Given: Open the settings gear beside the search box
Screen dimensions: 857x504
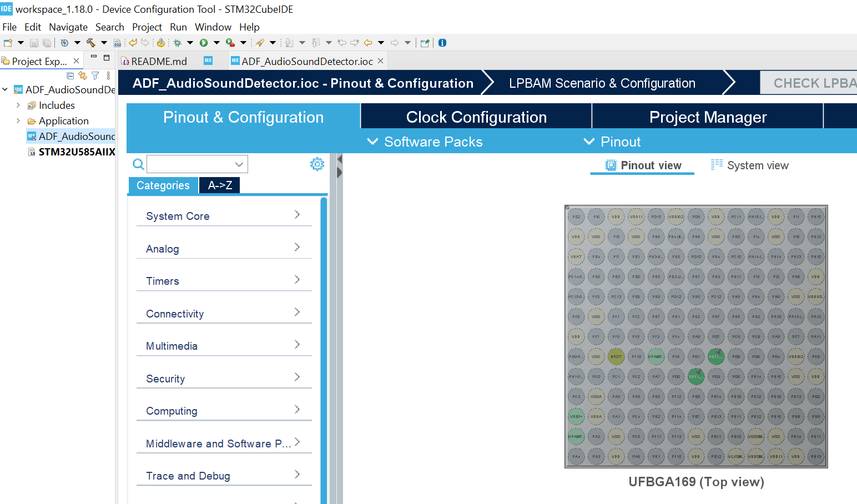Looking at the screenshot, I should 317,164.
